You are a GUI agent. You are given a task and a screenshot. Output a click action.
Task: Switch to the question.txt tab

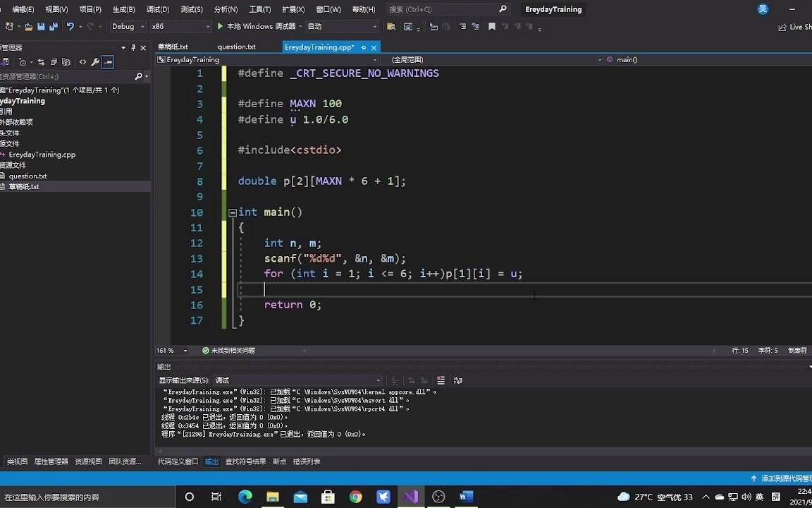tap(236, 47)
